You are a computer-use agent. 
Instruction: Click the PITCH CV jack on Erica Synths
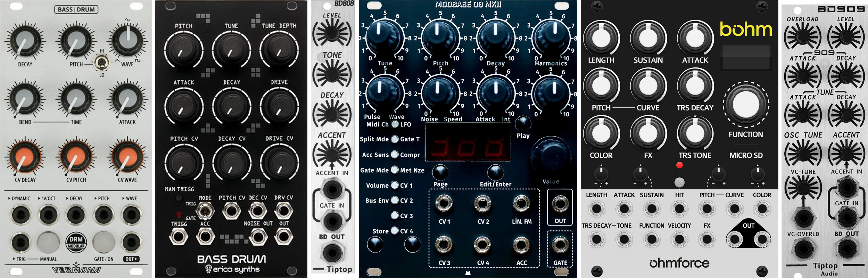point(231,211)
